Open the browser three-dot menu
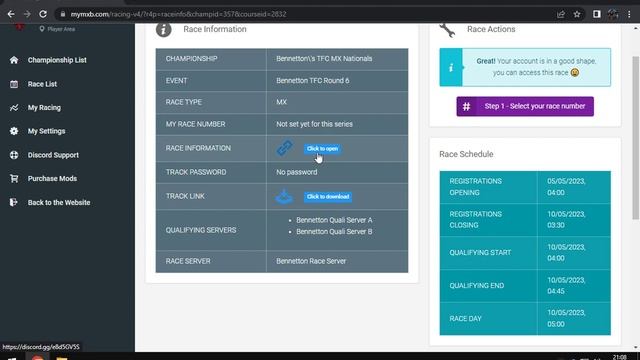 coord(629,14)
